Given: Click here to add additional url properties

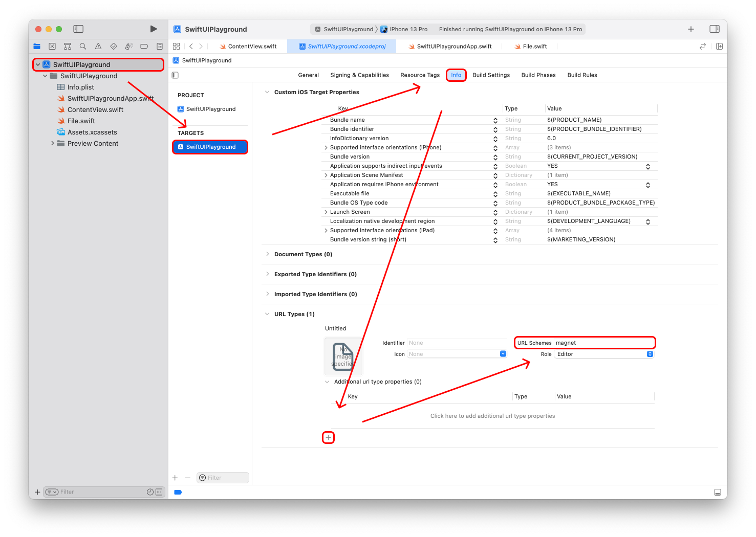Looking at the screenshot, I should click(492, 416).
